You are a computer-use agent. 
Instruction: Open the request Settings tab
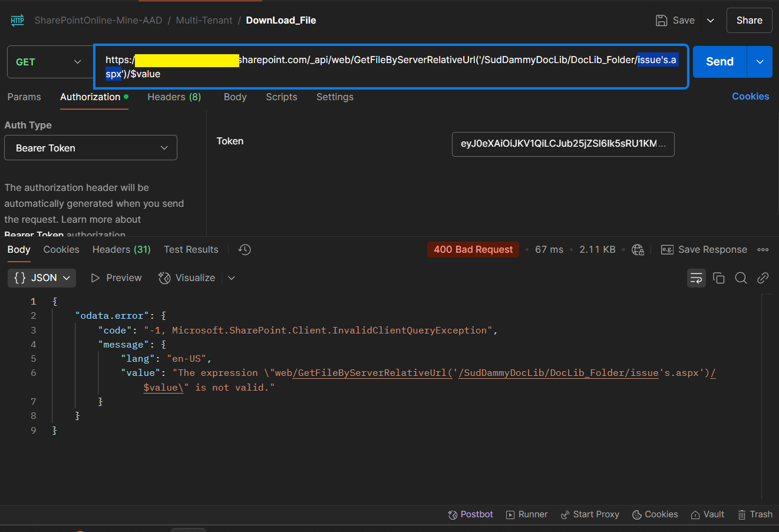[x=335, y=97]
